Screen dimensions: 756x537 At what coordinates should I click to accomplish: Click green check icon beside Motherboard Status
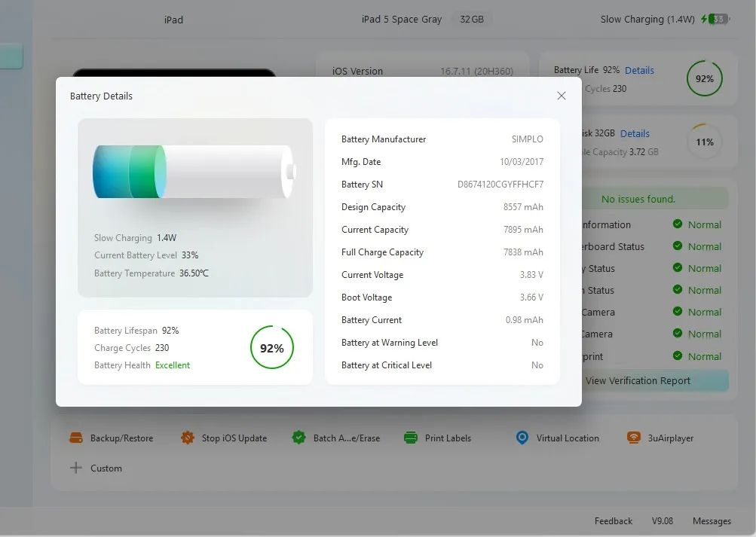678,246
